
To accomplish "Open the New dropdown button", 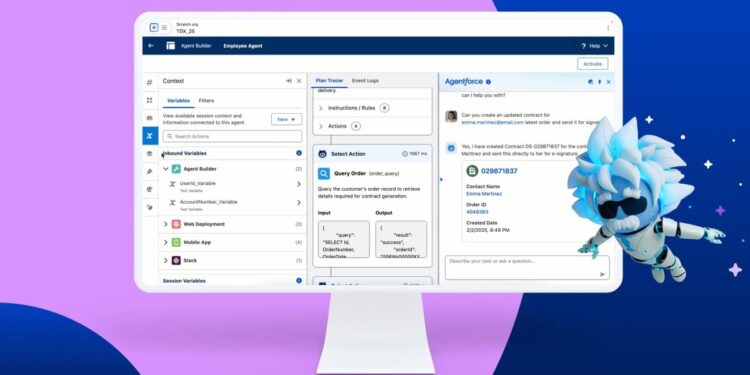I will (x=286, y=119).
